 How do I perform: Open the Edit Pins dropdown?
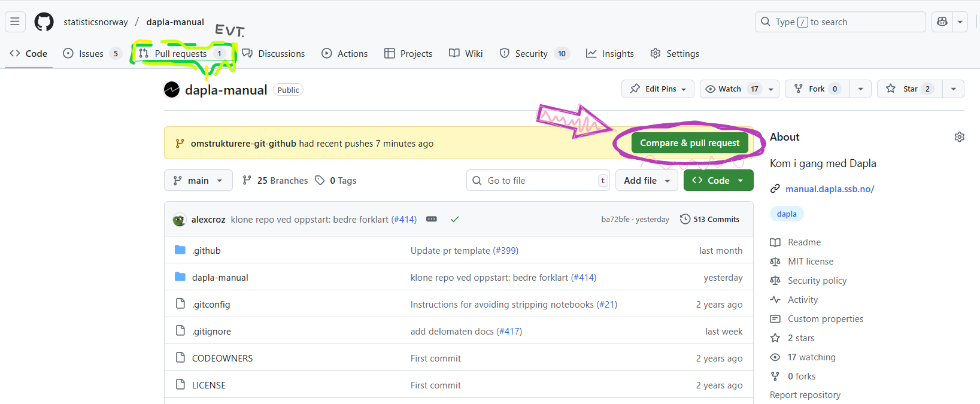tap(658, 89)
